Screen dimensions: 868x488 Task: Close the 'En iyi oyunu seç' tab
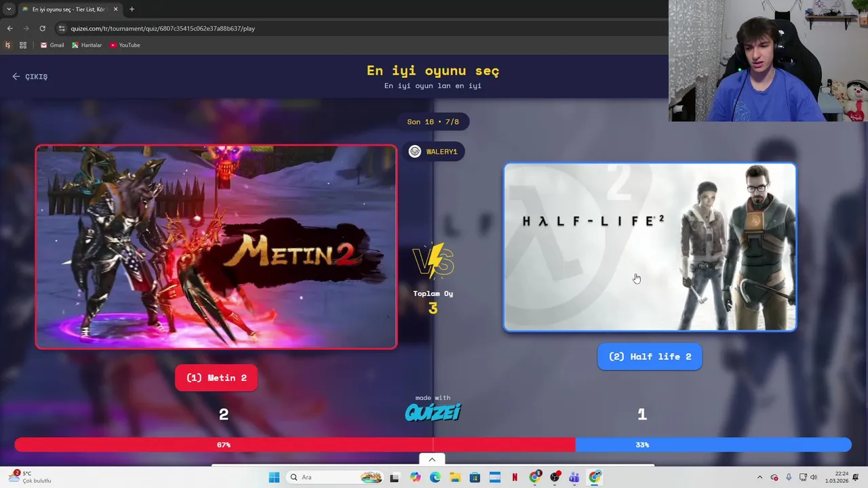click(x=115, y=9)
